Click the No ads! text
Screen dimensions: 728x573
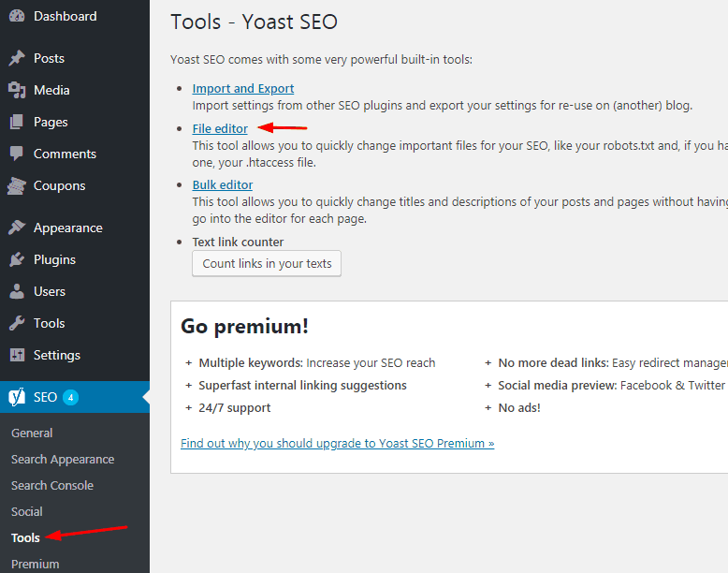pyautogui.click(x=519, y=407)
